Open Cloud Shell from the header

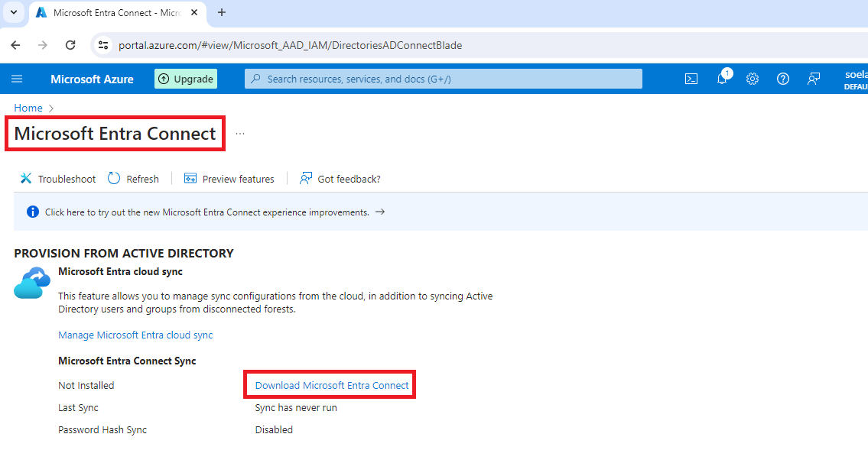691,79
